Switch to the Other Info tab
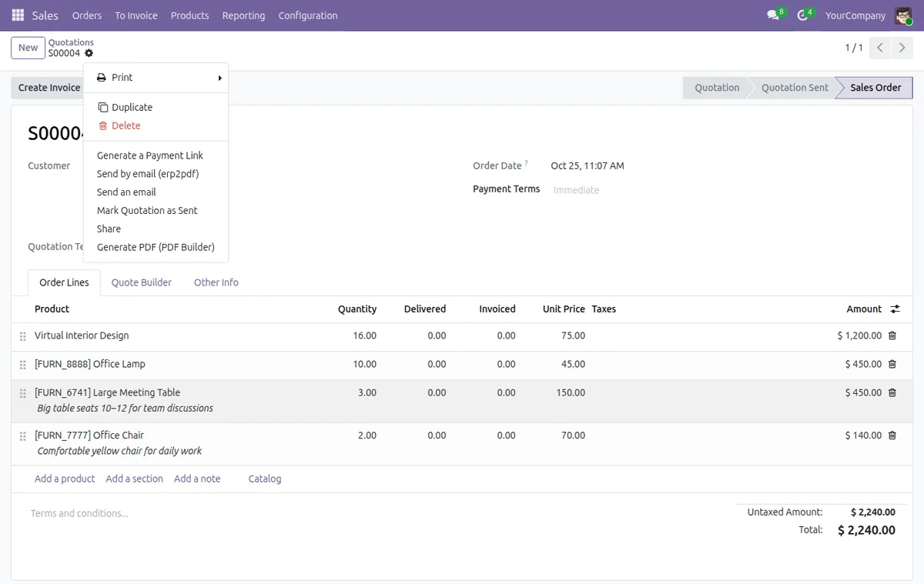Image resolution: width=924 pixels, height=584 pixels. pos(216,282)
